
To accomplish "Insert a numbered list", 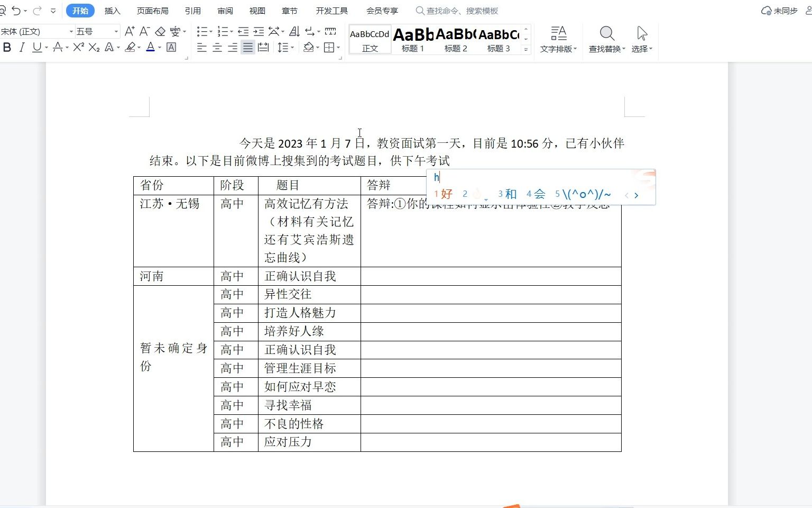I will [223, 32].
